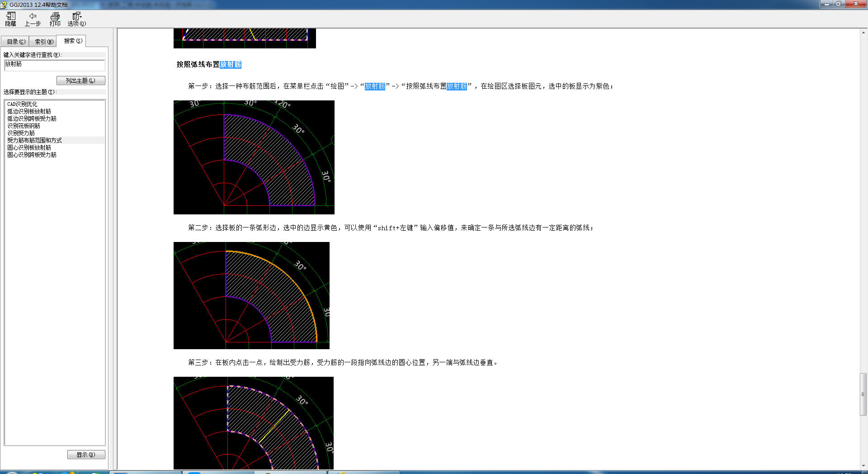The height and width of the screenshot is (474, 868).
Task: Select the 搜索 (Search) tab
Action: (x=72, y=41)
